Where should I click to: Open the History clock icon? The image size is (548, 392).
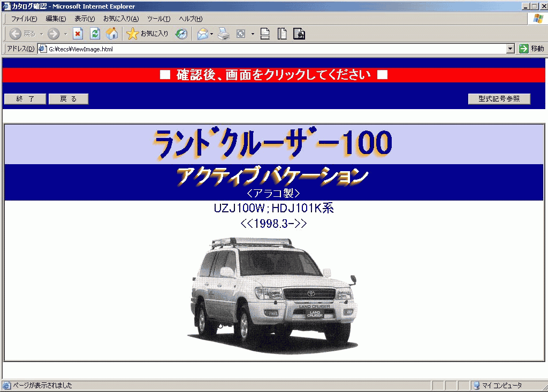pyautogui.click(x=181, y=34)
